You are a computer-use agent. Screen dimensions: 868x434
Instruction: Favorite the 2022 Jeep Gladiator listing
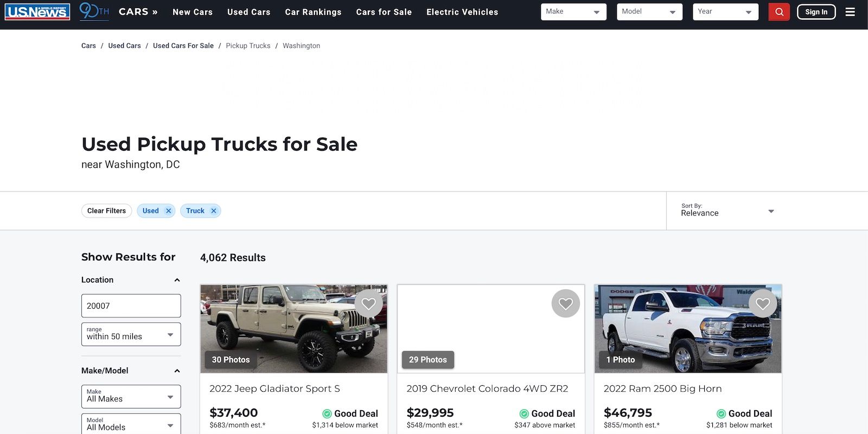point(369,303)
